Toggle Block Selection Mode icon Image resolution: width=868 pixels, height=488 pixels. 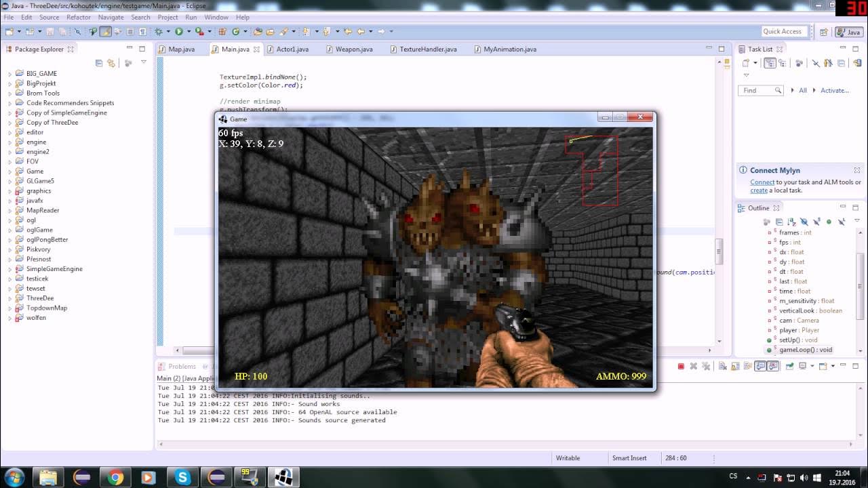(130, 31)
